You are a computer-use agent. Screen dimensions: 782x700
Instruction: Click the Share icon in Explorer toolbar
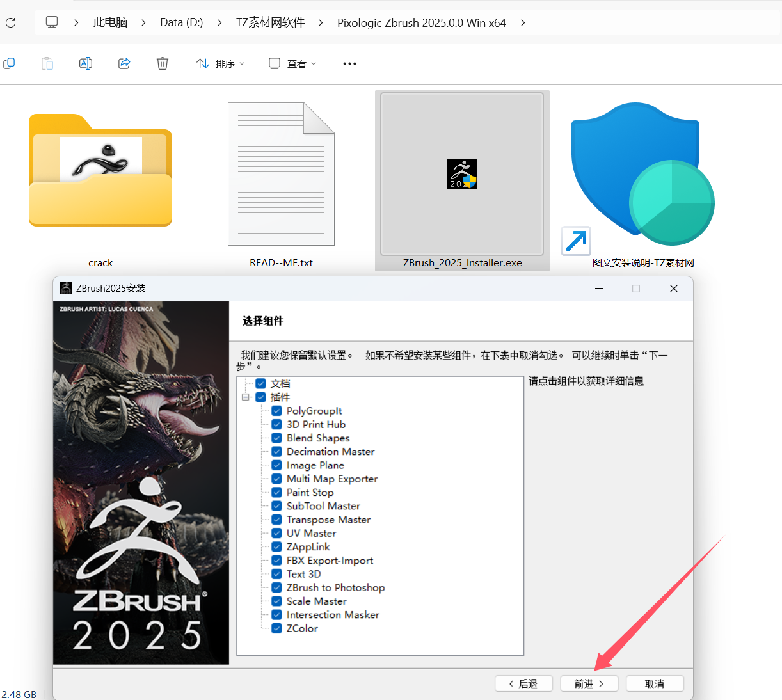tap(124, 63)
